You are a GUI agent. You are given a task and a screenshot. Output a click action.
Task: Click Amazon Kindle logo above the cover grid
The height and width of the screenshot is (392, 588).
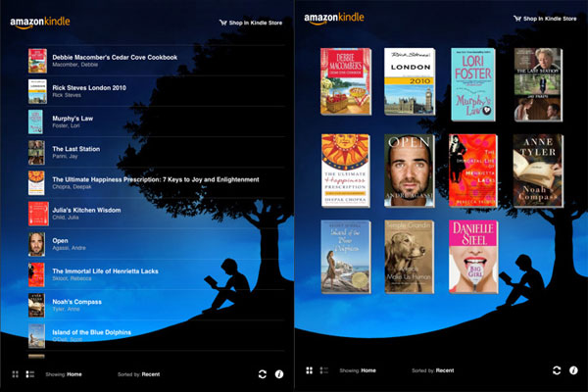click(x=334, y=18)
